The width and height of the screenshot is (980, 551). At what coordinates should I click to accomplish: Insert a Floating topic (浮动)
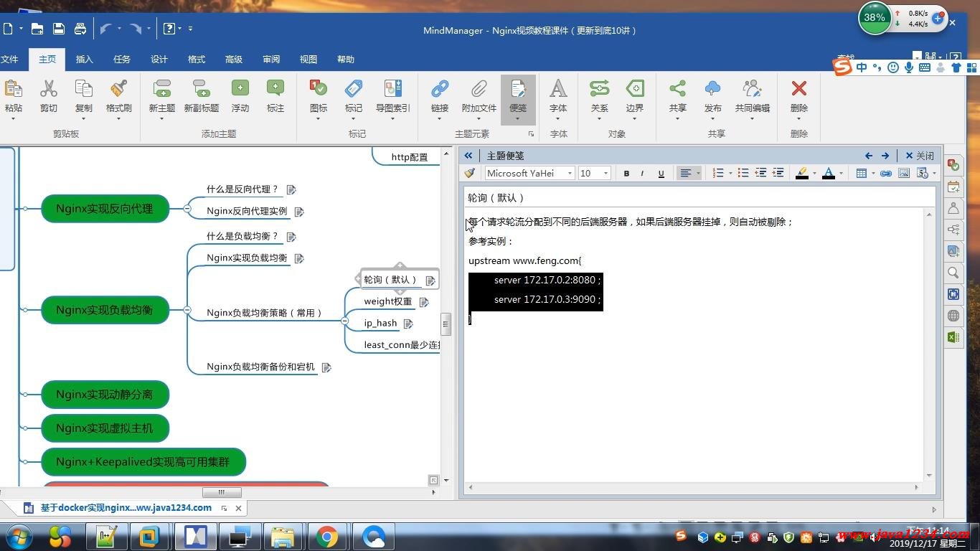coord(240,89)
